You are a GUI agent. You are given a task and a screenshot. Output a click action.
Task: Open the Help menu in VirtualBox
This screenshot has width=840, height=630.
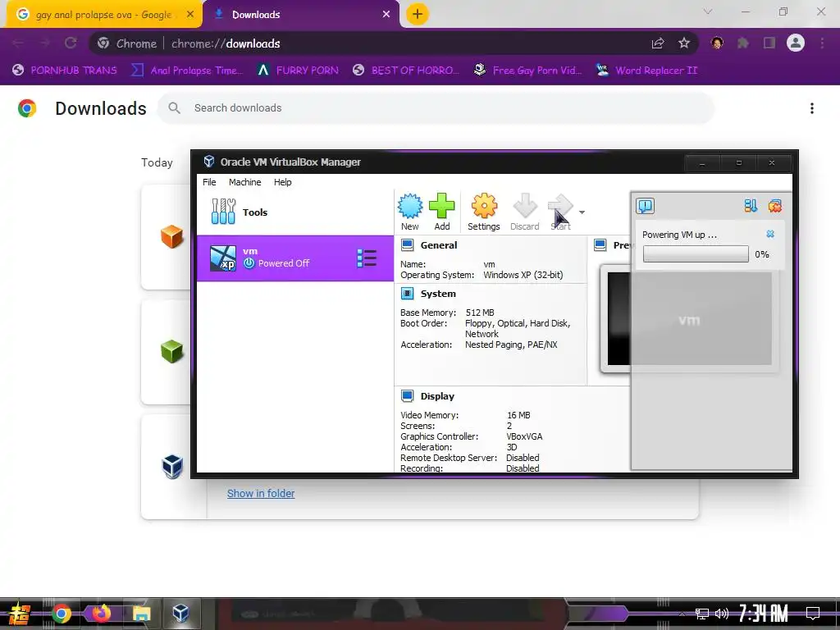(x=282, y=182)
